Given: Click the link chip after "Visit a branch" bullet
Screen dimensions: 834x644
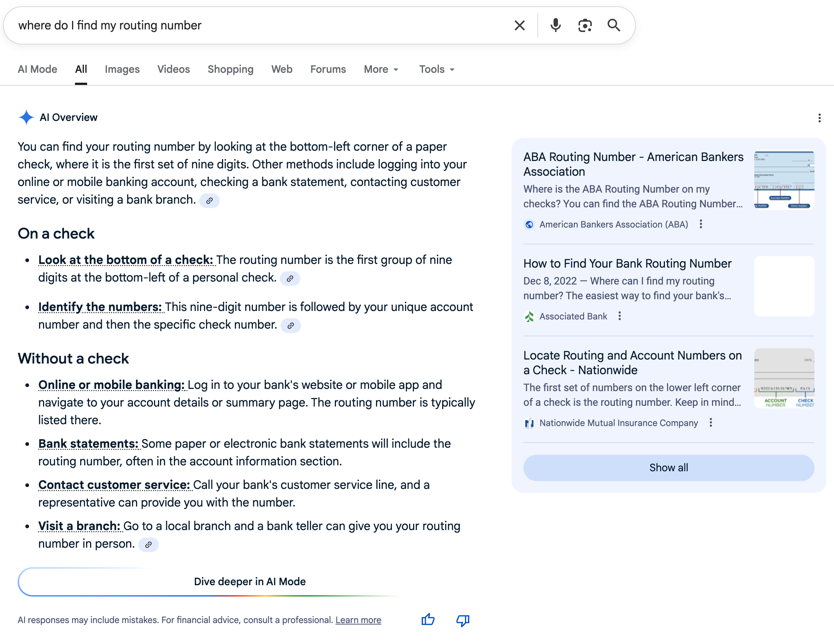Looking at the screenshot, I should pyautogui.click(x=148, y=544).
